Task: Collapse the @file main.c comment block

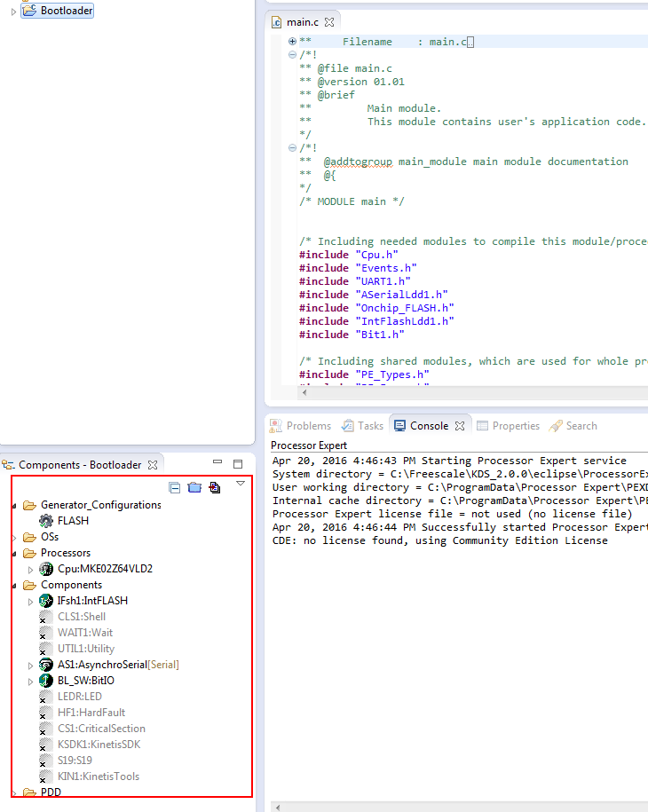Action: [292, 54]
